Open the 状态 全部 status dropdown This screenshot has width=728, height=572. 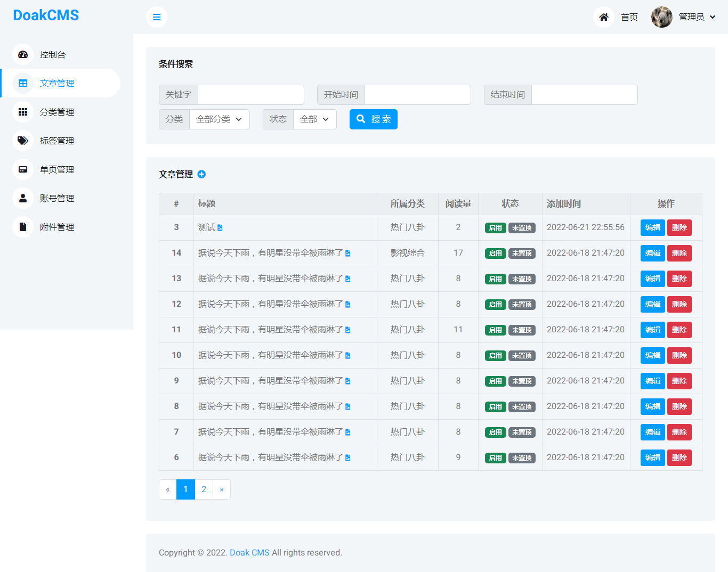pyautogui.click(x=315, y=119)
